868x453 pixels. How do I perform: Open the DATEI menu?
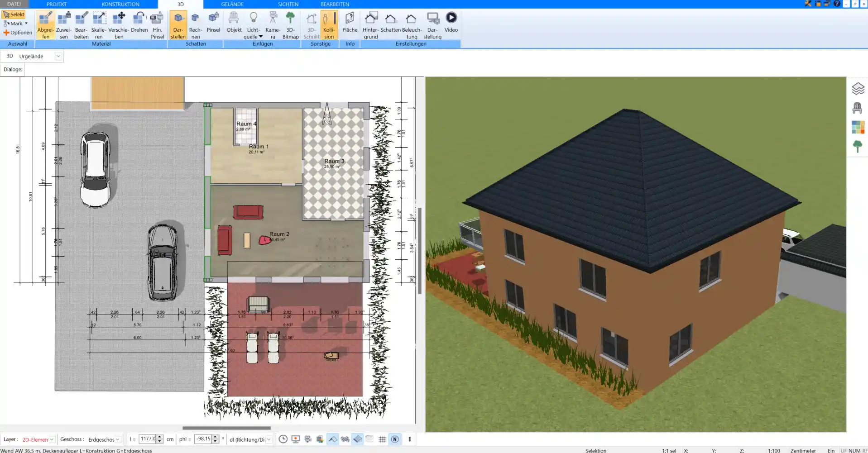(14, 4)
